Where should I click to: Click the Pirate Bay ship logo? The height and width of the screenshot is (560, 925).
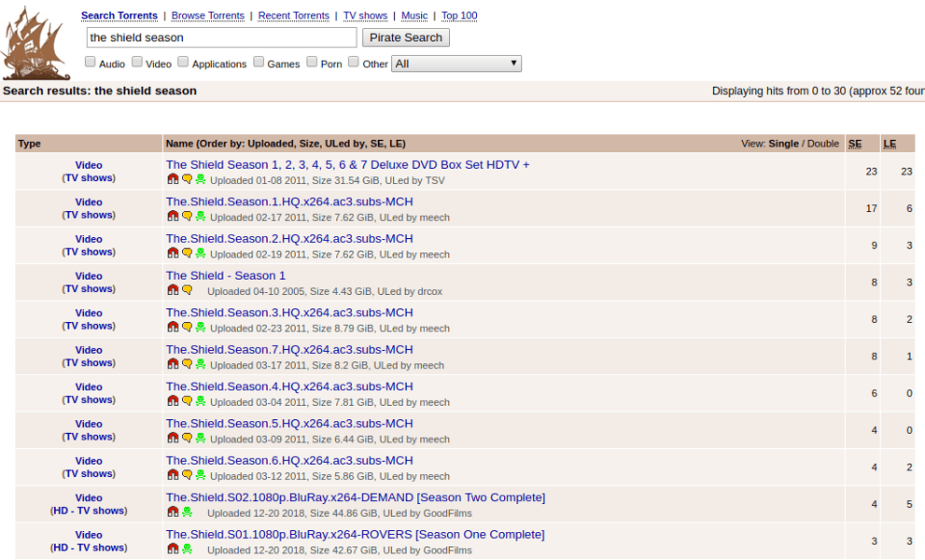[35, 43]
